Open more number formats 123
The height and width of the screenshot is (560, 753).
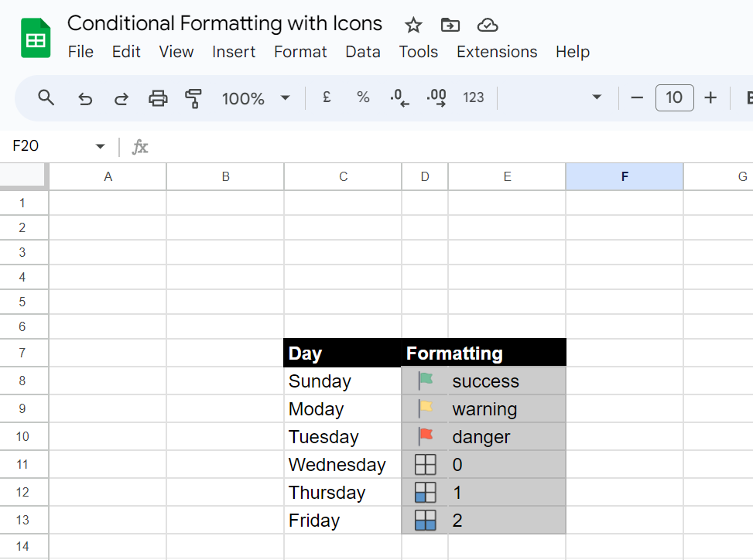(474, 98)
